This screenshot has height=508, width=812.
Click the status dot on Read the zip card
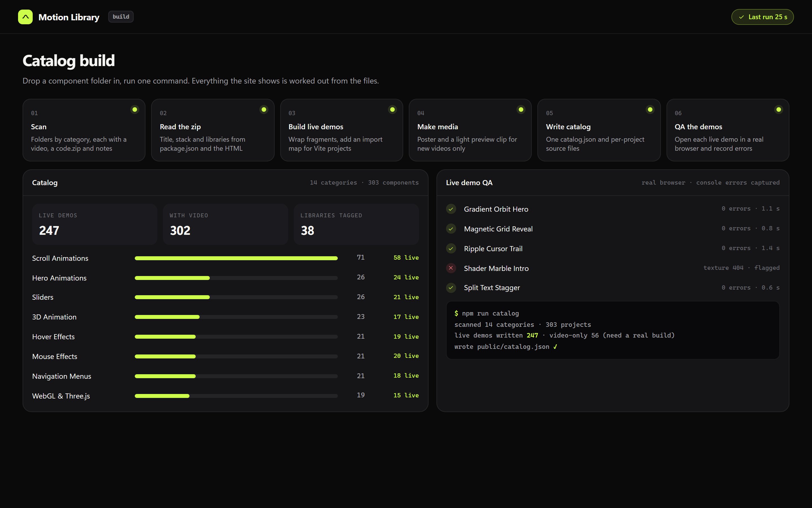point(264,110)
